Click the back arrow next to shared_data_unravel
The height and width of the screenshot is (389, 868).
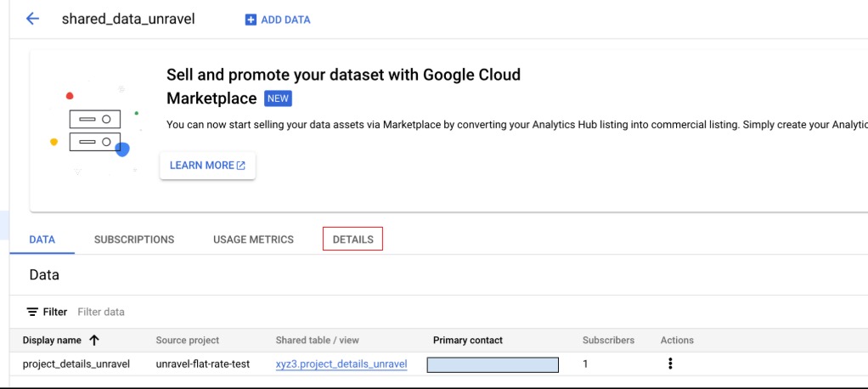click(x=32, y=19)
